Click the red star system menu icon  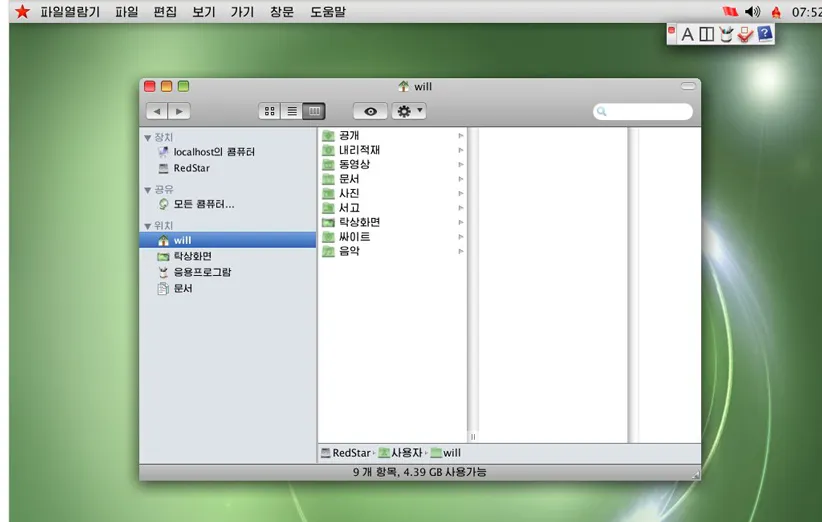tap(22, 12)
